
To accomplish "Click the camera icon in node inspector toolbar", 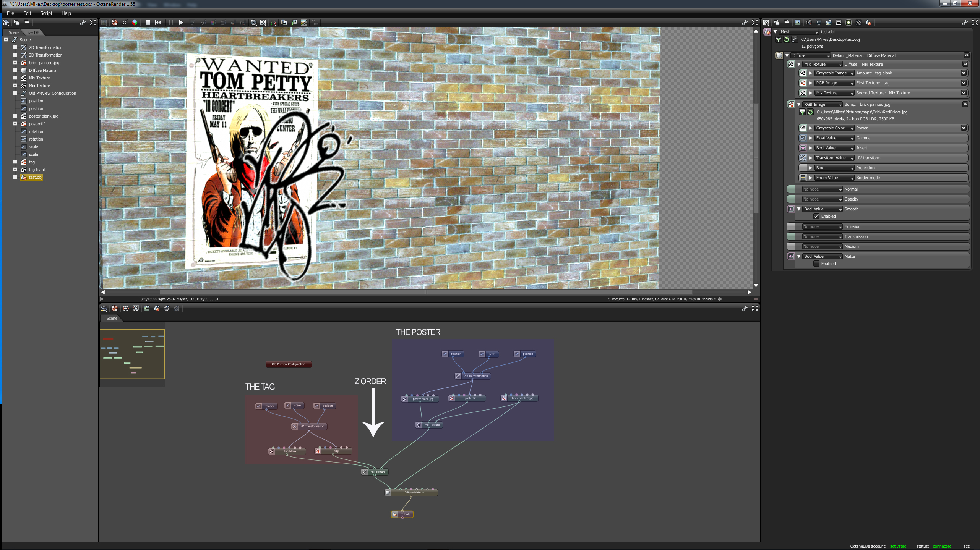I will pyautogui.click(x=808, y=23).
